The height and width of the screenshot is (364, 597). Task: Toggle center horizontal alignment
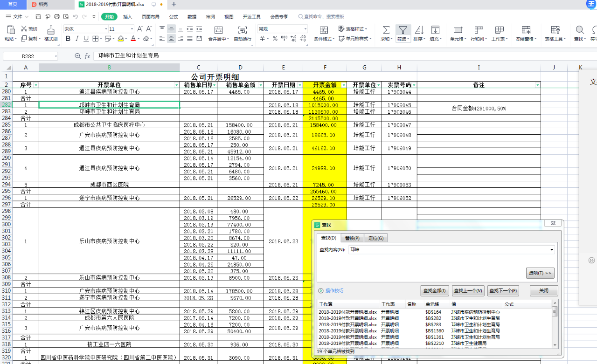pos(172,39)
